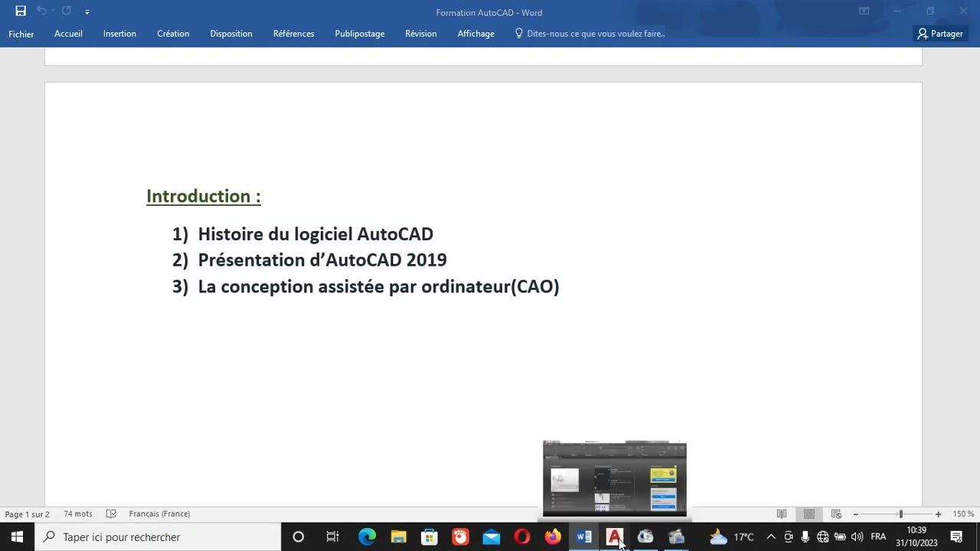Image resolution: width=980 pixels, height=551 pixels.
Task: Click the Meet Now camera tray icon
Action: pyautogui.click(x=789, y=537)
